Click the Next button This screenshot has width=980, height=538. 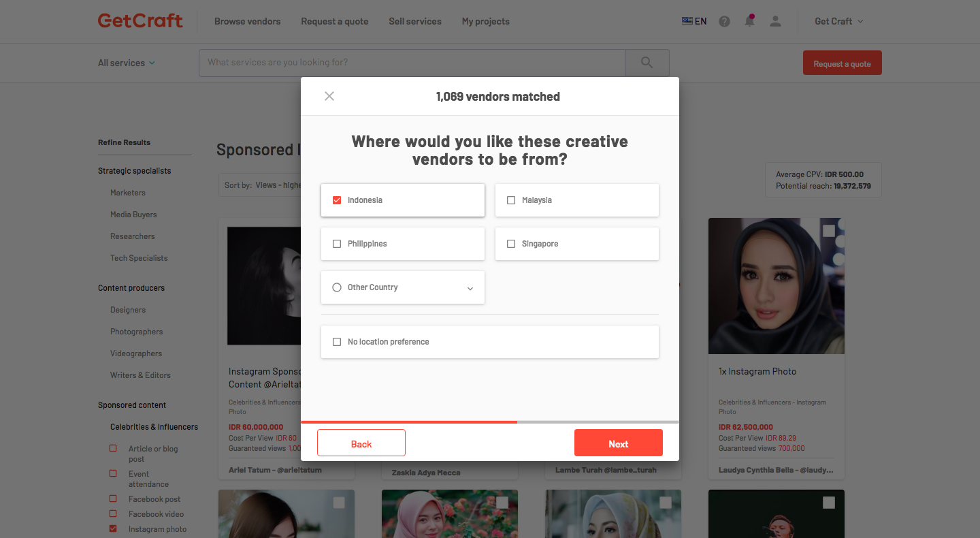coord(619,443)
